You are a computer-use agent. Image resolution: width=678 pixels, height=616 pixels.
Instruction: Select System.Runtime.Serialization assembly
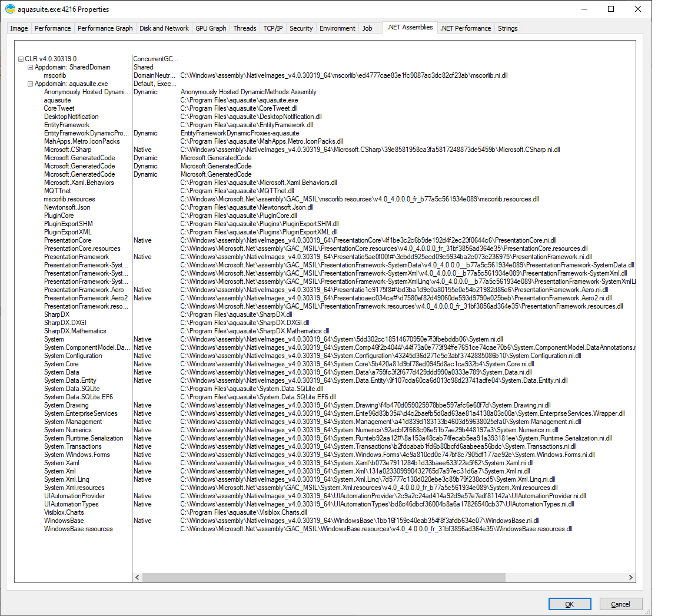coord(84,438)
